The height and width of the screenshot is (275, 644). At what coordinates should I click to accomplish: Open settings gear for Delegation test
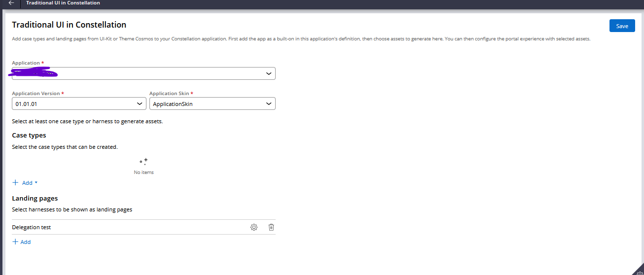pos(254,227)
